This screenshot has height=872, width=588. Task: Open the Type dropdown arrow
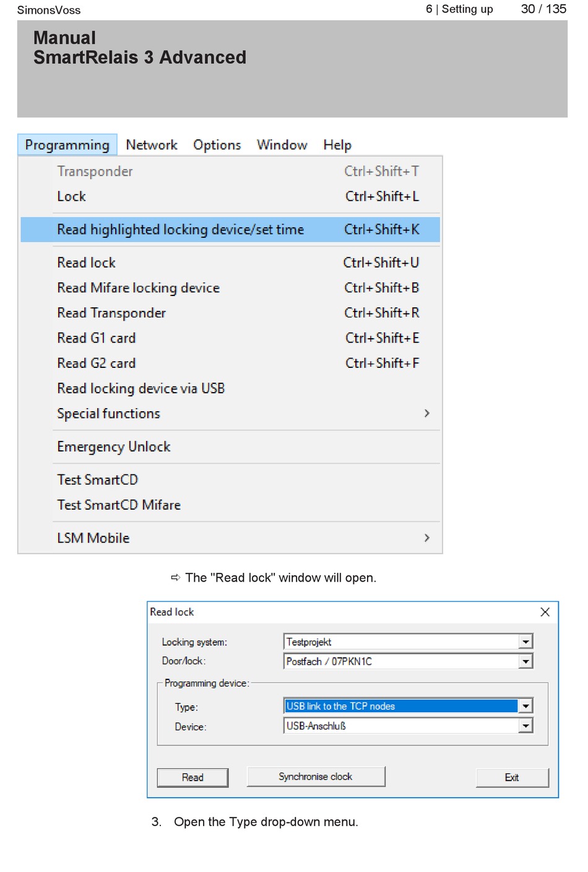[525, 706]
